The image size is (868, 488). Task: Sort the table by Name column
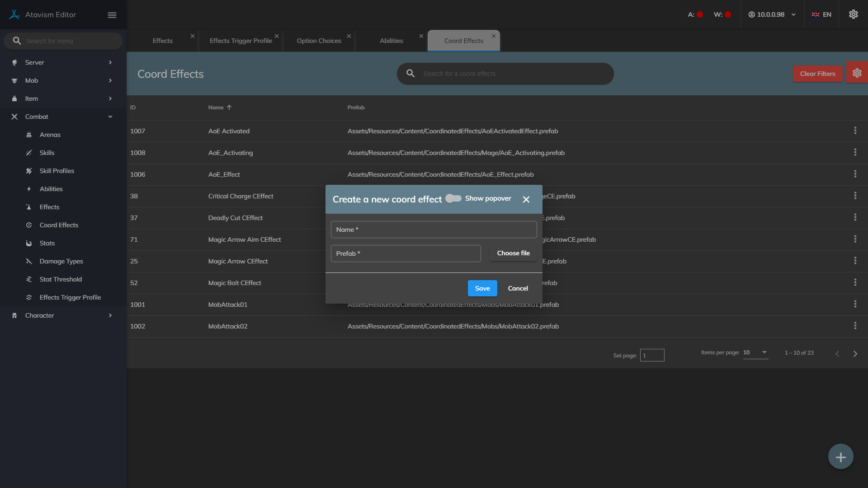point(216,108)
